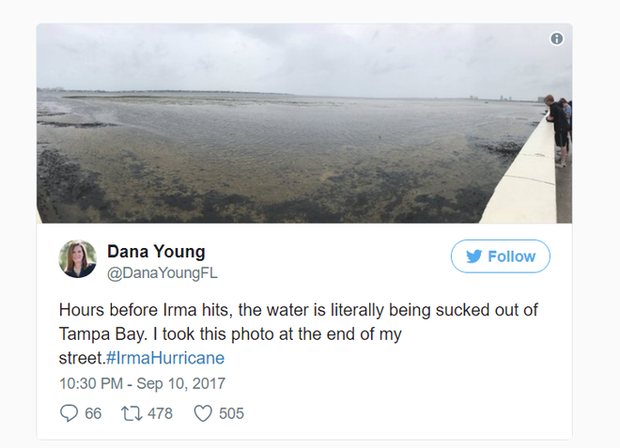Screen dimensions: 620x448
Task: Click the reply speech bubble icon
Action: pyautogui.click(x=69, y=413)
